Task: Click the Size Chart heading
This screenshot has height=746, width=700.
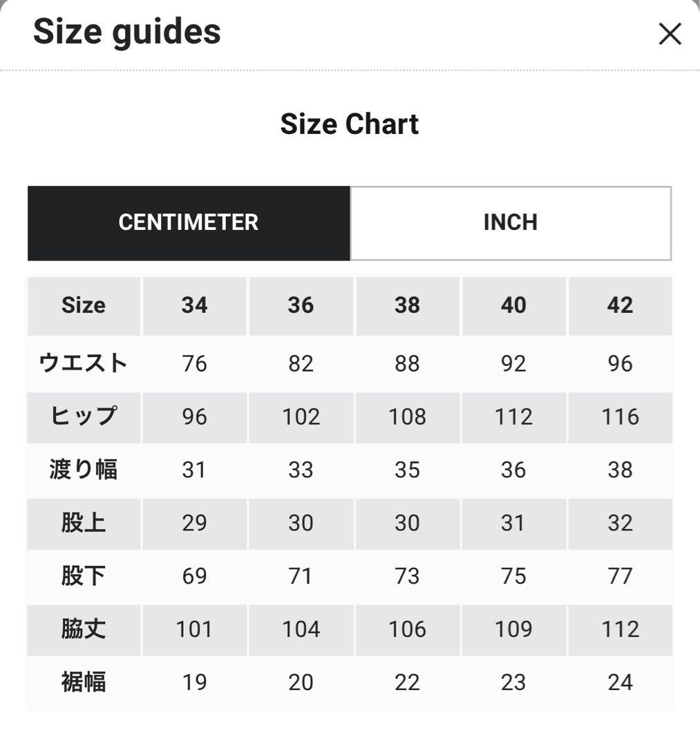Action: 349,124
